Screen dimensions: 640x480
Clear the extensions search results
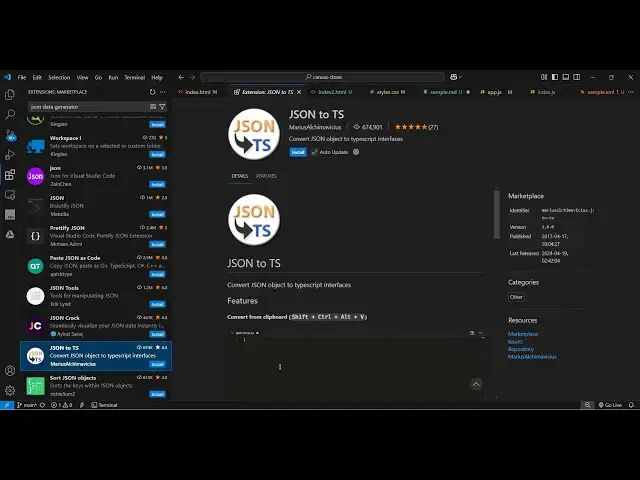click(153, 107)
